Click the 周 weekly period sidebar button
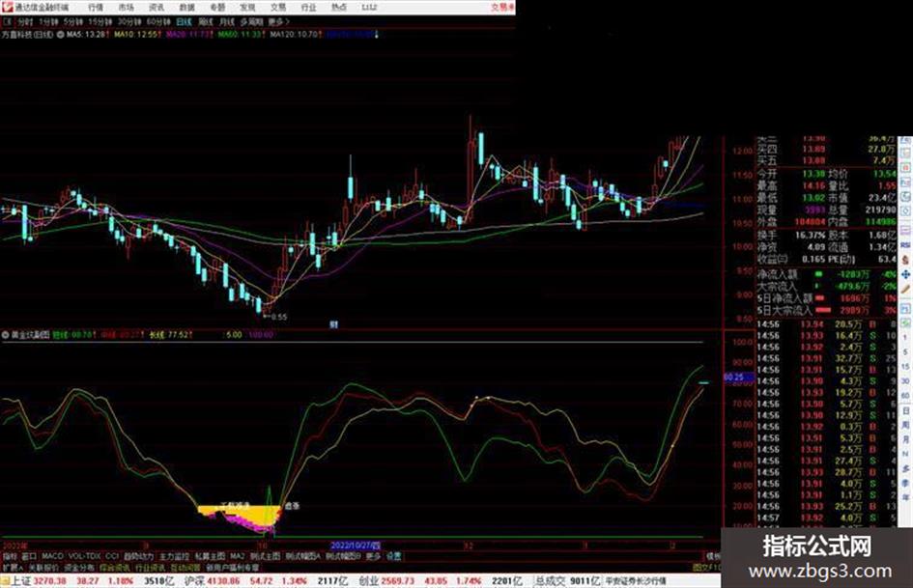Image resolution: width=913 pixels, height=588 pixels. point(905,425)
